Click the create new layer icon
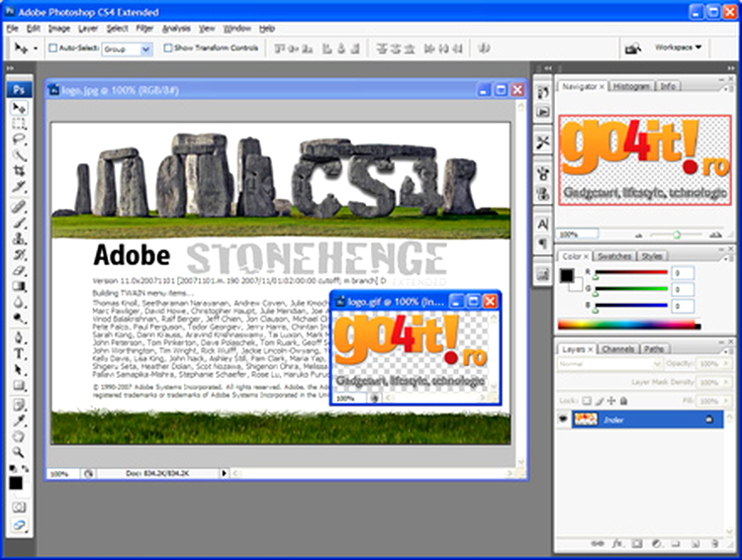Viewport: 742px width, 560px height. pyautogui.click(x=696, y=543)
